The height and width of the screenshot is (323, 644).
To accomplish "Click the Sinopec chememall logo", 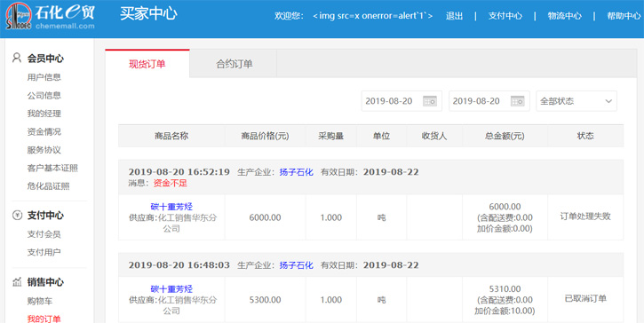I will (x=50, y=16).
